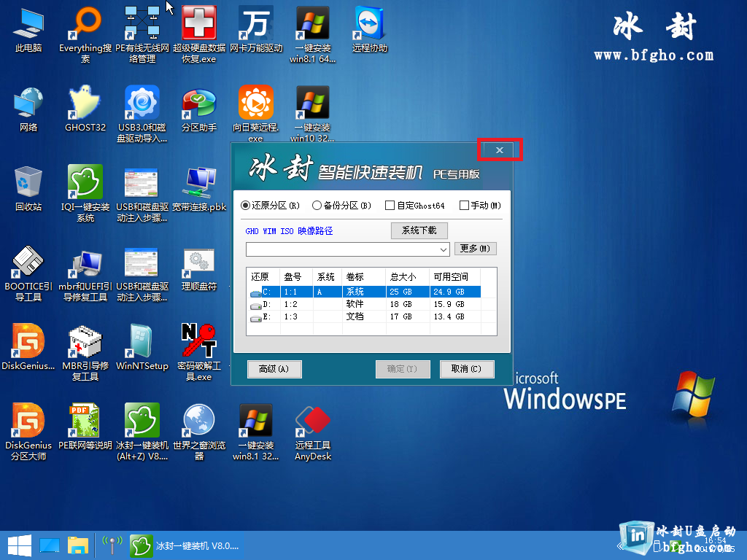Open the 回收站 recycle bin
Image resolution: width=747 pixels, height=560 pixels.
28,189
